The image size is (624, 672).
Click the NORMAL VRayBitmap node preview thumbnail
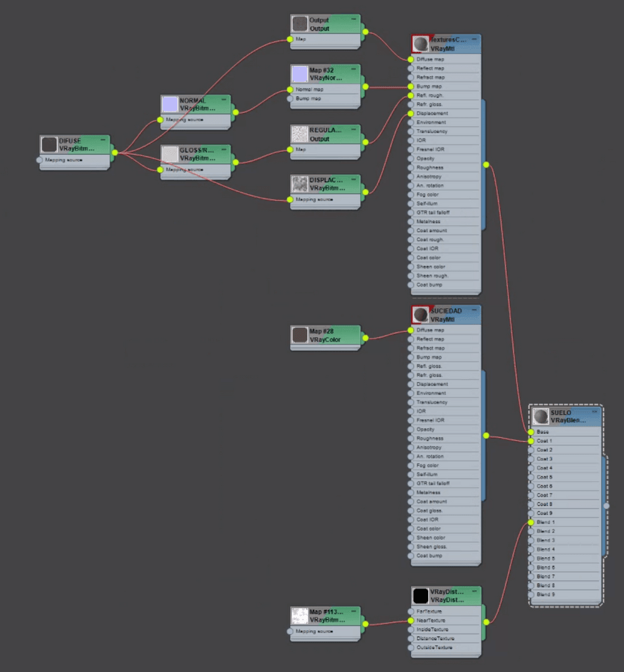point(170,104)
